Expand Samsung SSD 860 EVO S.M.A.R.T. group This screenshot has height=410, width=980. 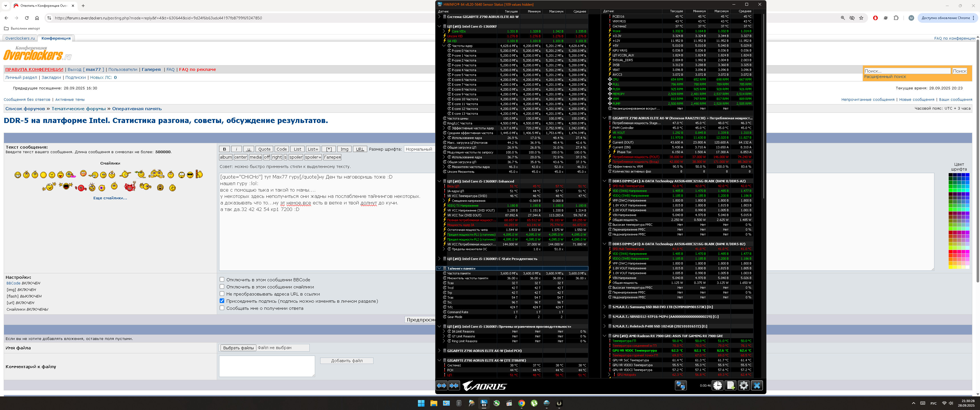[605, 307]
